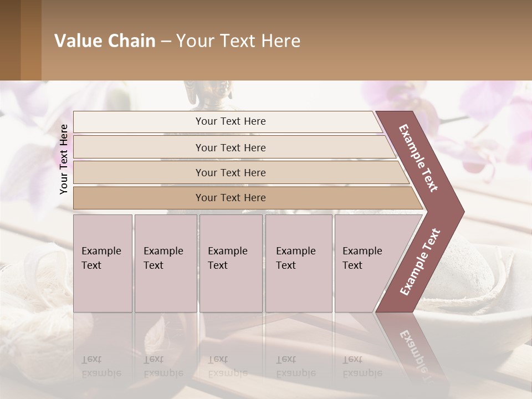Click the third 'Your Text Here' bar
This screenshot has width=532, height=399.
pos(241,172)
